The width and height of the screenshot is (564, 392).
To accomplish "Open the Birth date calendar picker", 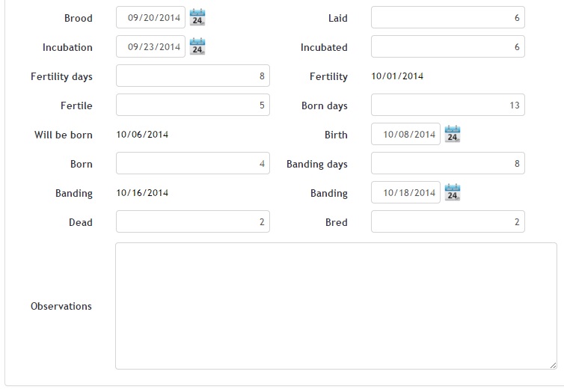I will 453,135.
